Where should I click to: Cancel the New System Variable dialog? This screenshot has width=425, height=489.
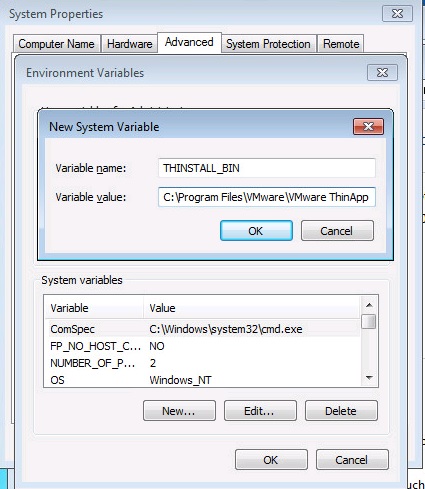[337, 231]
